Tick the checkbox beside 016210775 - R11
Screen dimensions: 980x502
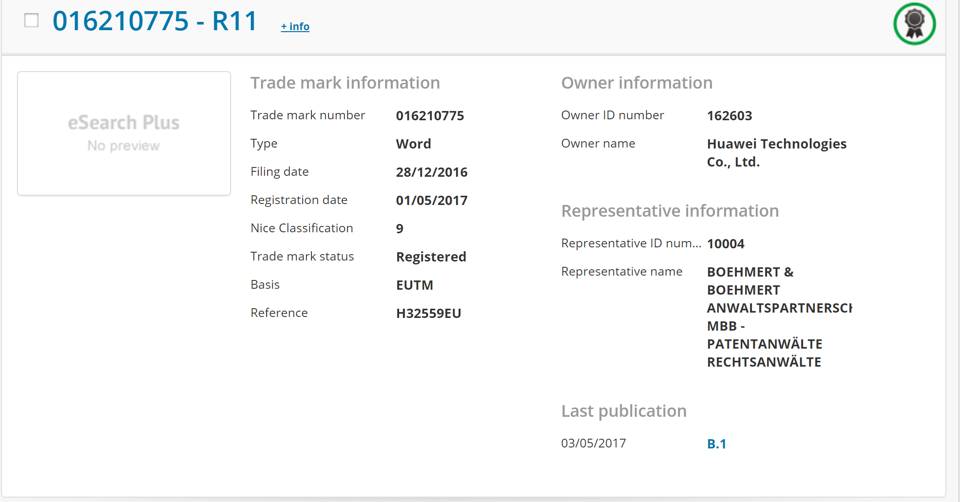click(32, 20)
